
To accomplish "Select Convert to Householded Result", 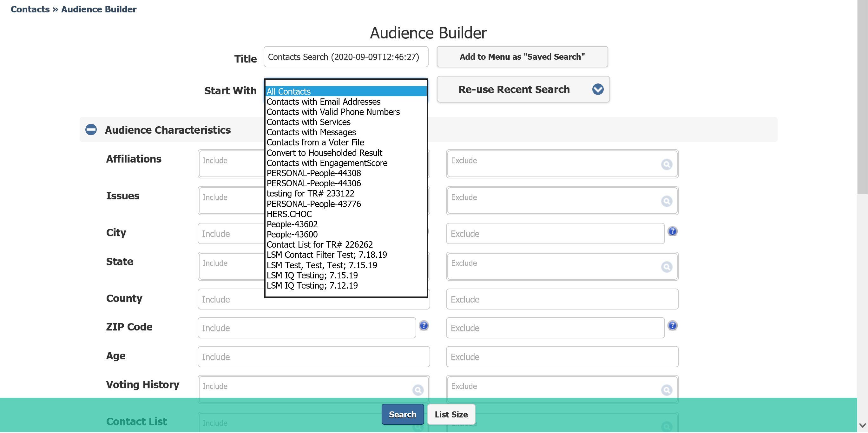I will (x=346, y=153).
